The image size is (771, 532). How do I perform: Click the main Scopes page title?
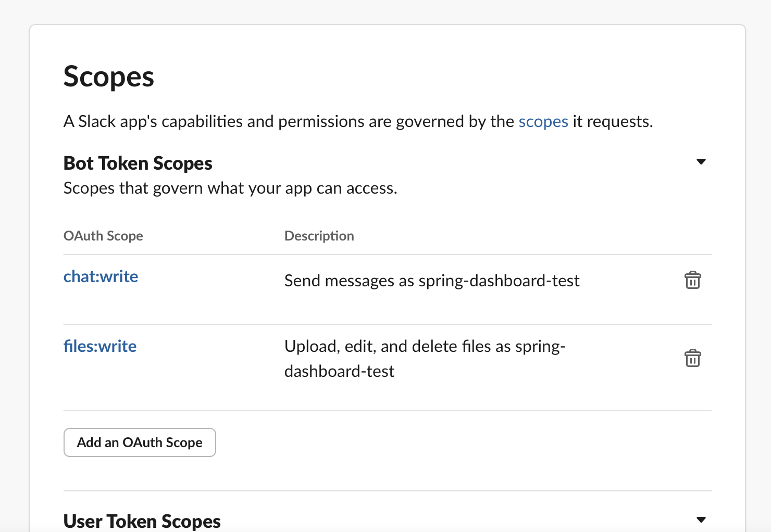(108, 77)
